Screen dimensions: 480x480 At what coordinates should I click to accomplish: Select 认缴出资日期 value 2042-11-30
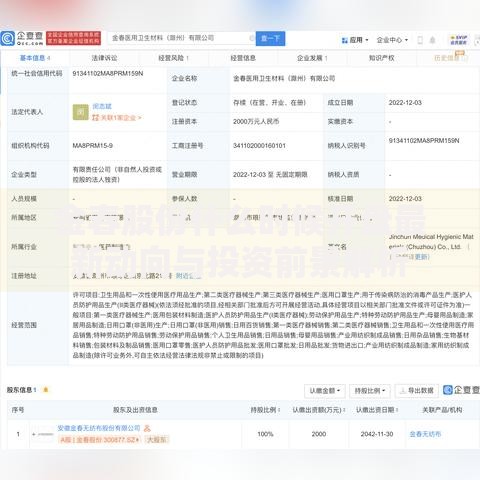click(377, 434)
